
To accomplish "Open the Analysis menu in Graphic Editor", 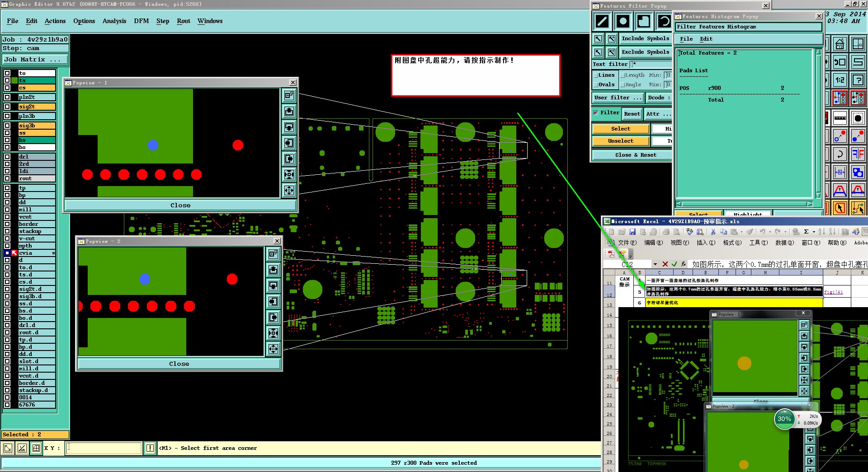I will pyautogui.click(x=114, y=21).
